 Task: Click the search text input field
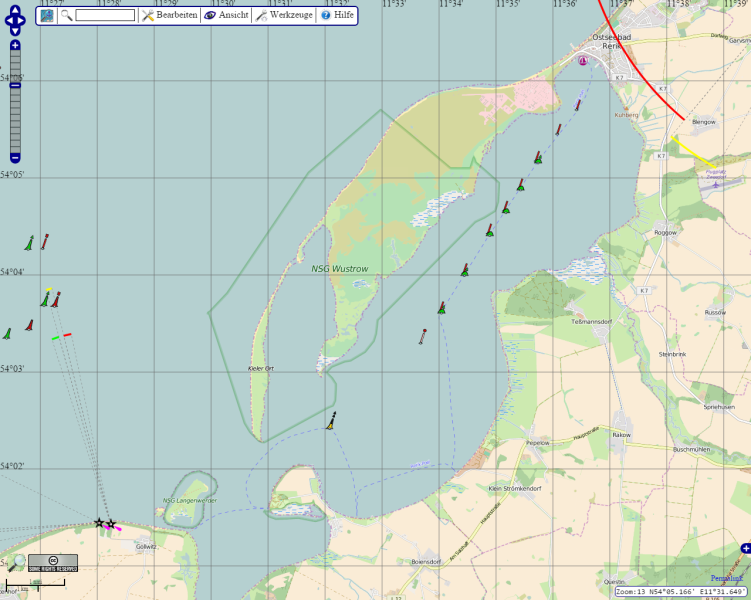tap(104, 16)
